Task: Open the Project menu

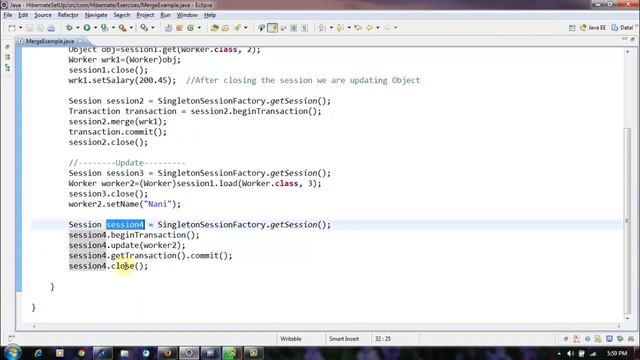Action: tap(145, 15)
